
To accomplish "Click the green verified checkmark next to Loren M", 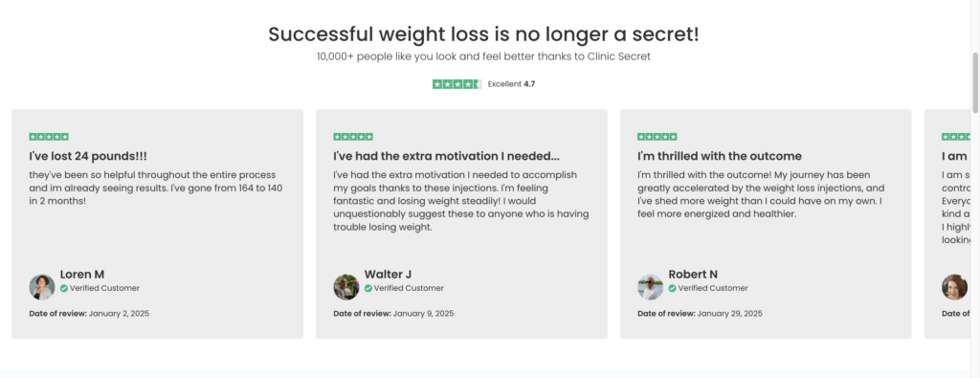I will [x=64, y=289].
